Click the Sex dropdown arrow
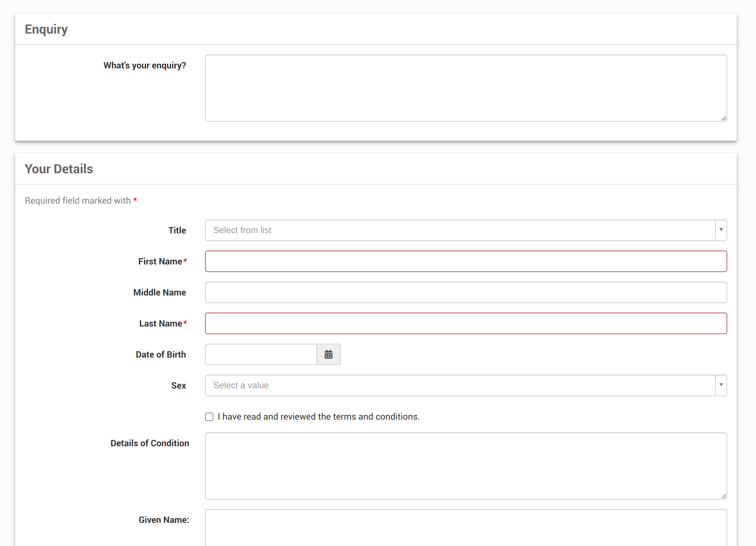 [x=721, y=385]
